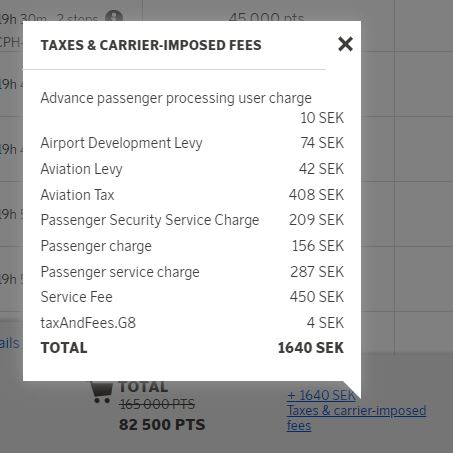The width and height of the screenshot is (453, 453).
Task: Select the 82 500 PTS total
Action: (162, 425)
